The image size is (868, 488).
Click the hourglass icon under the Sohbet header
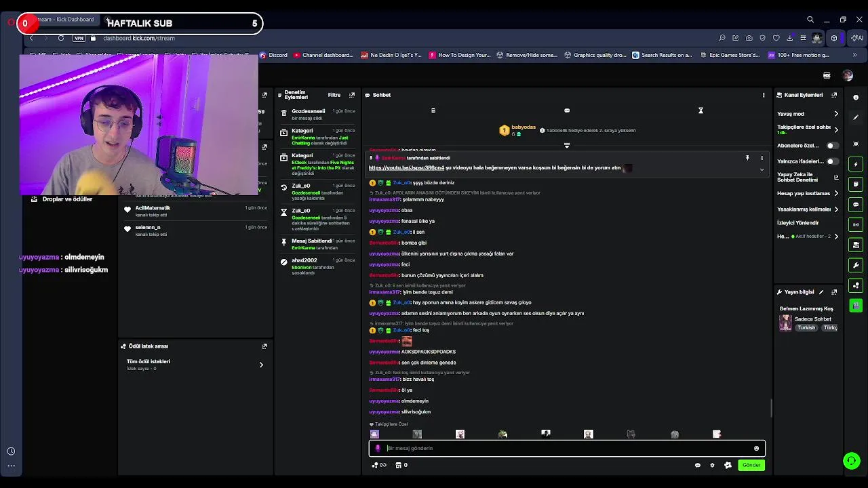click(x=701, y=110)
